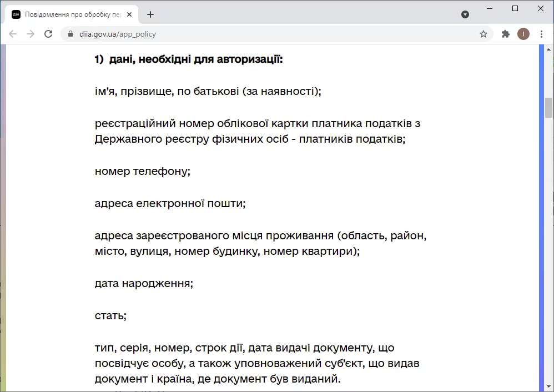Reload the Diia policy page
Screen dimensions: 554x392
[48, 34]
